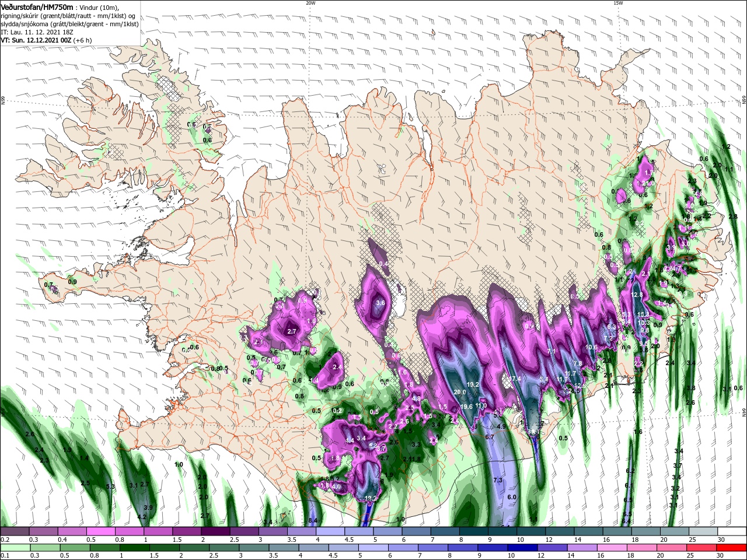Click the 12.5 precipitation value
747x560 pixels.
point(579,386)
